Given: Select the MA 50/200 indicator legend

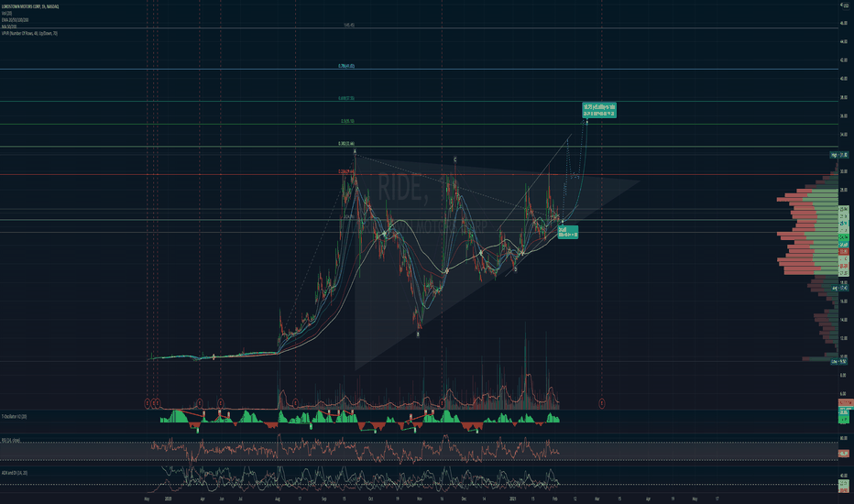Looking at the screenshot, I should tap(9, 27).
